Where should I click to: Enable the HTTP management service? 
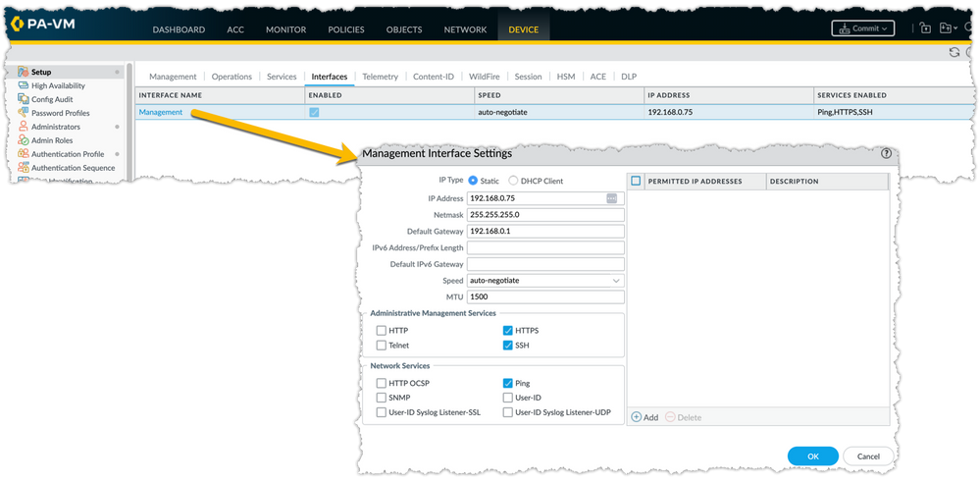(x=382, y=330)
